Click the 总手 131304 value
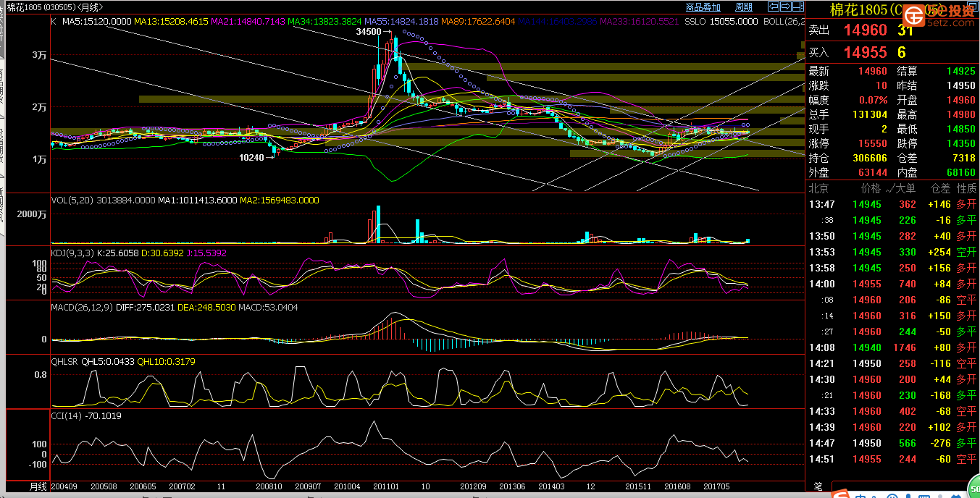The height and width of the screenshot is (498, 980). pos(869,114)
